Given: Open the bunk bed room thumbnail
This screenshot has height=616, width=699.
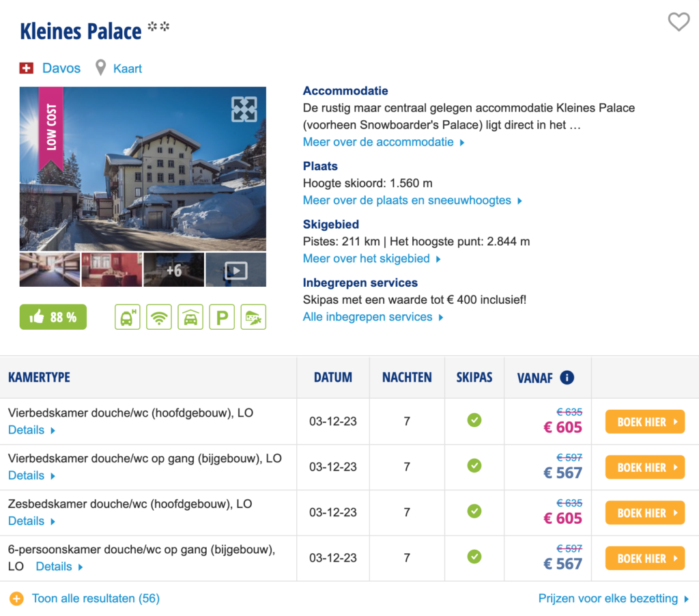Looking at the screenshot, I should click(50, 270).
